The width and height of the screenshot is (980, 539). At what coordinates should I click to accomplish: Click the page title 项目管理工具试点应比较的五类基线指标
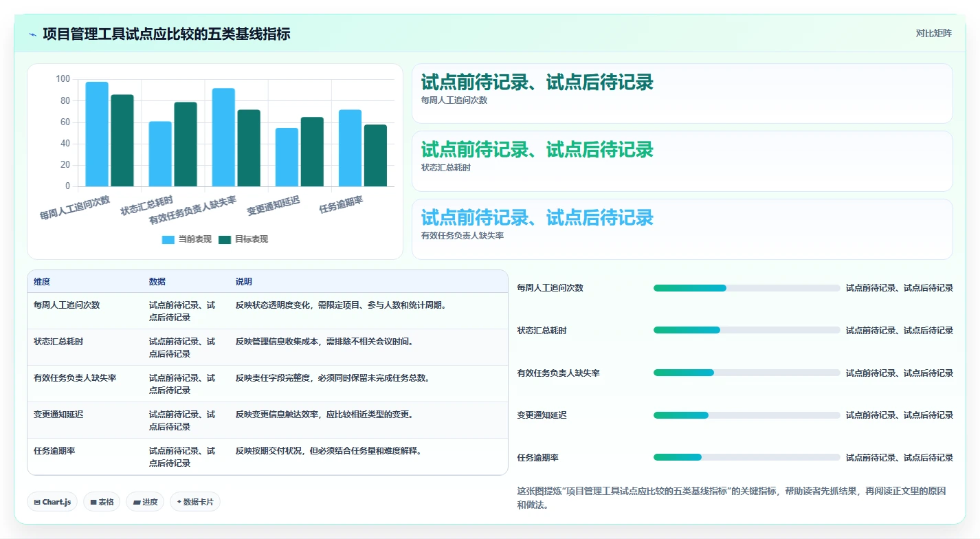(x=166, y=34)
